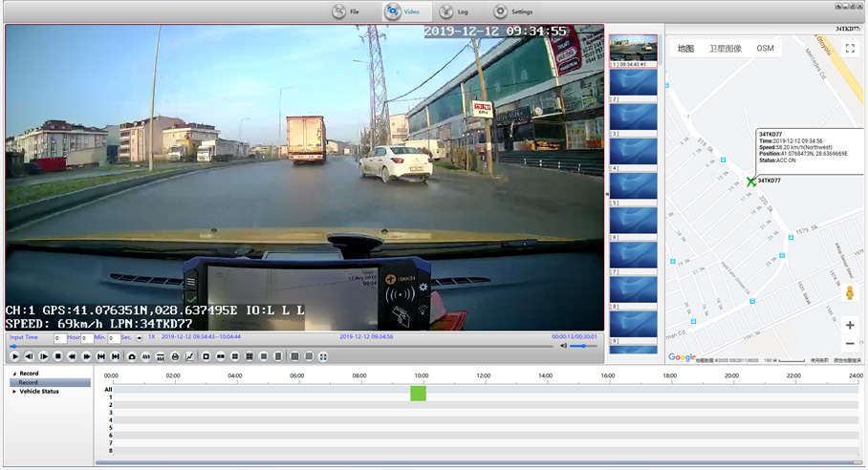868x470 pixels.
Task: Click the main video playback frame
Action: 304,178
